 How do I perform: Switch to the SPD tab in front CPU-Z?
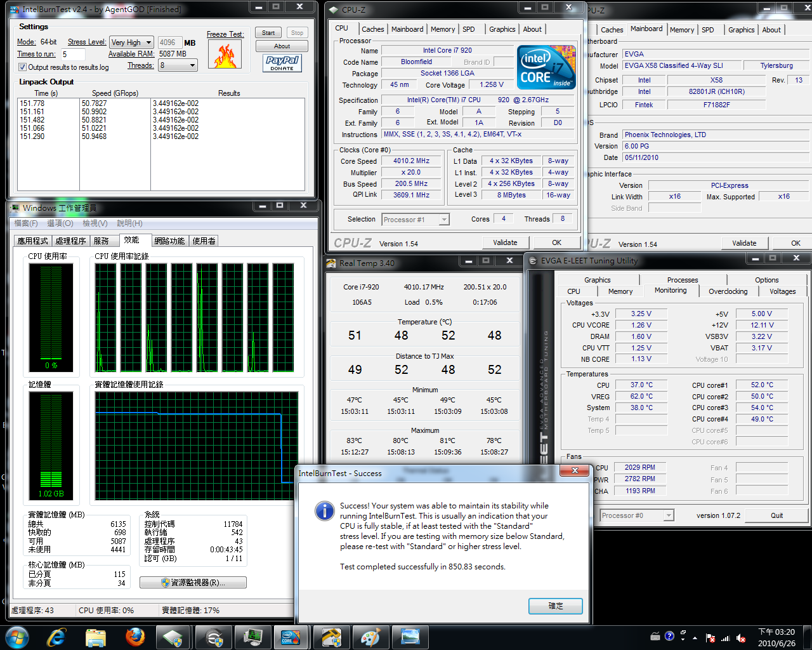point(469,29)
